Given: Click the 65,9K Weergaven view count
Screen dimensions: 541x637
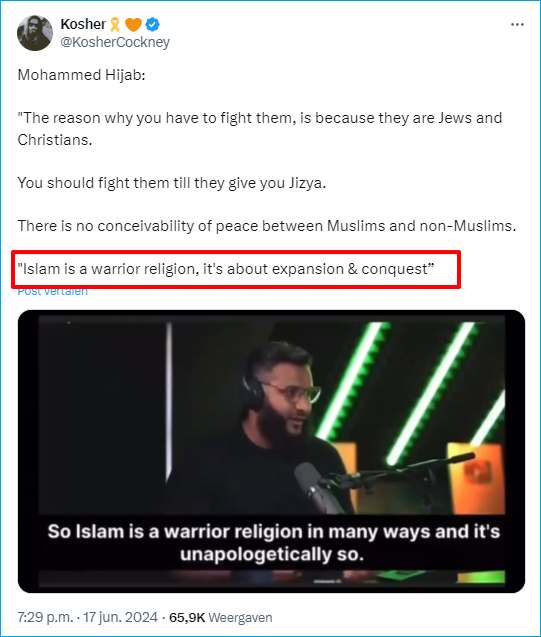Looking at the screenshot, I should click(221, 618).
